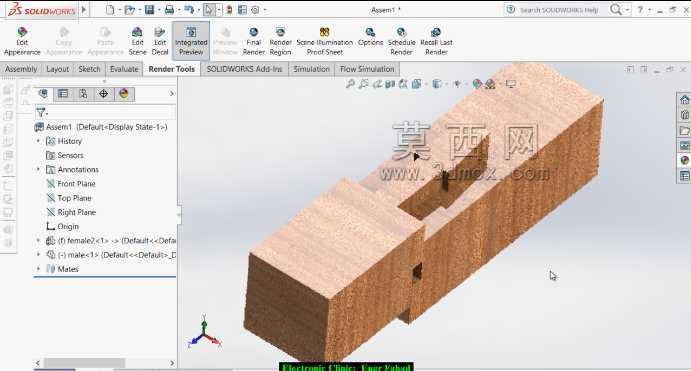Image resolution: width=691 pixels, height=371 pixels.
Task: Open the Help question mark menu
Action: click(640, 10)
